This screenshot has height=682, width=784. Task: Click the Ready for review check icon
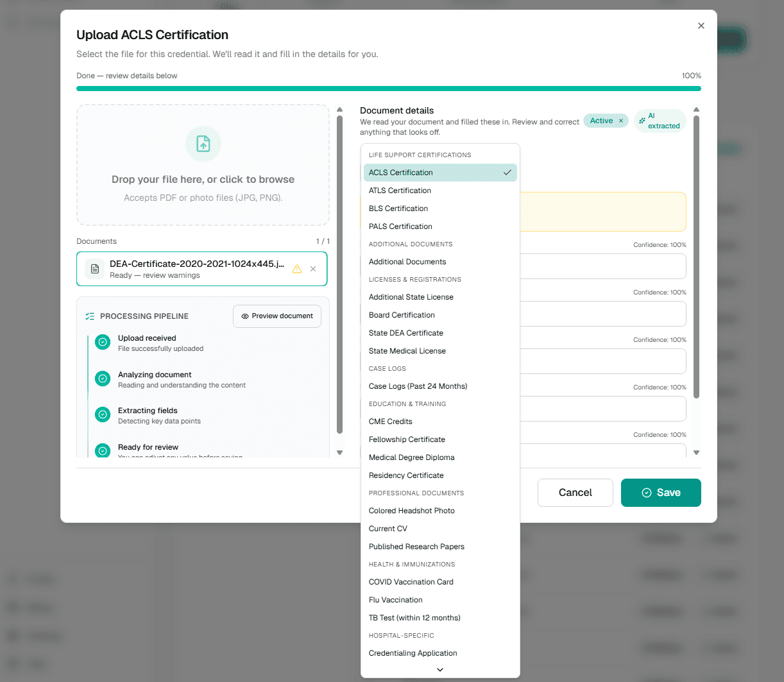(103, 451)
